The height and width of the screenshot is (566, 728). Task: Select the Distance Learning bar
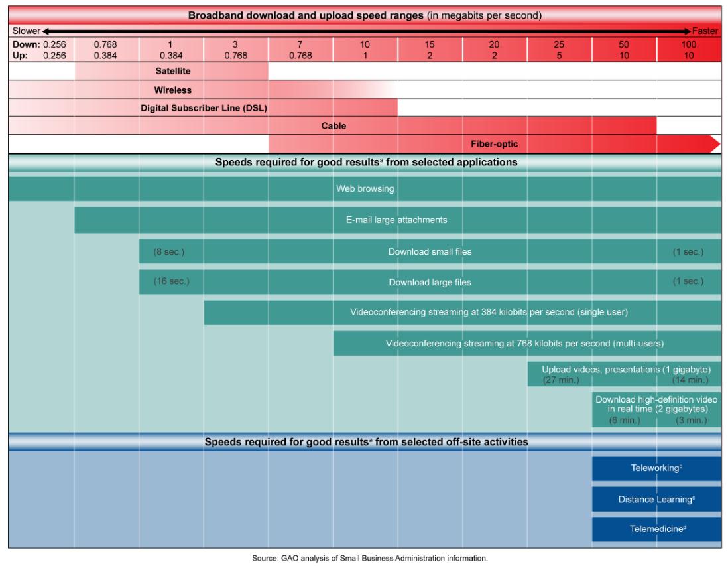click(x=656, y=500)
